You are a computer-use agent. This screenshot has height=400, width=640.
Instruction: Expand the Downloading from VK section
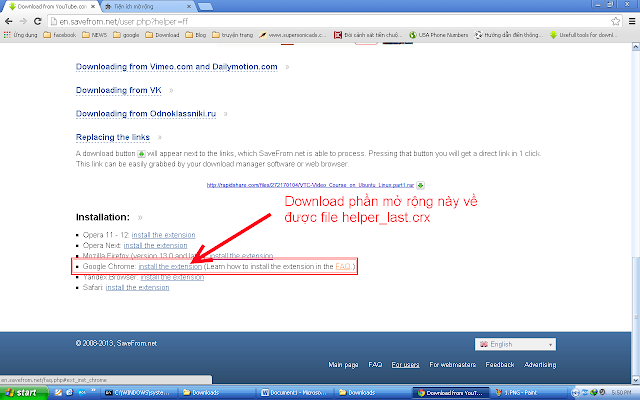point(118,90)
